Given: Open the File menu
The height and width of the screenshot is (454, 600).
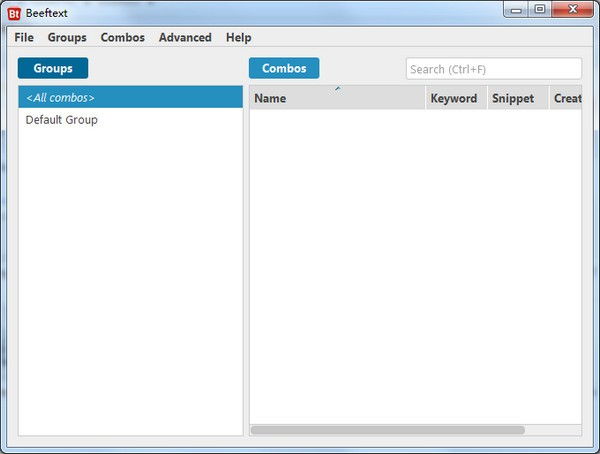Looking at the screenshot, I should point(24,38).
